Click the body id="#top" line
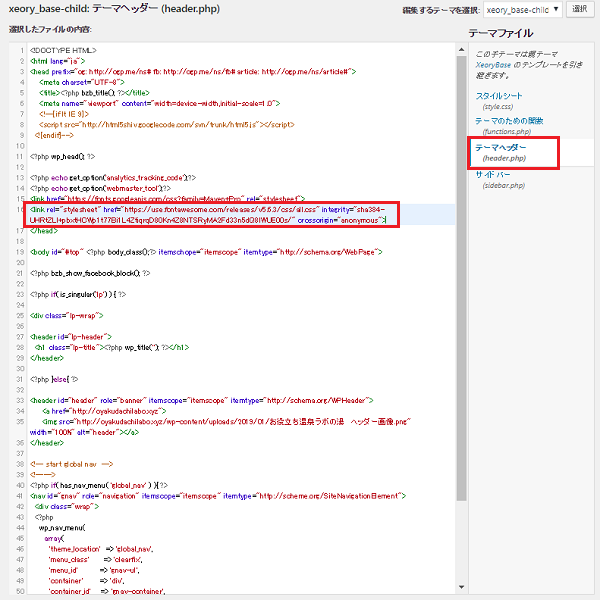Screen dimensions: 600x600 pos(206,252)
